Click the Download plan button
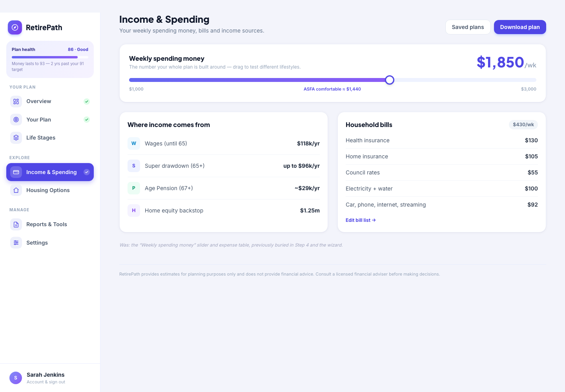 coord(520,27)
